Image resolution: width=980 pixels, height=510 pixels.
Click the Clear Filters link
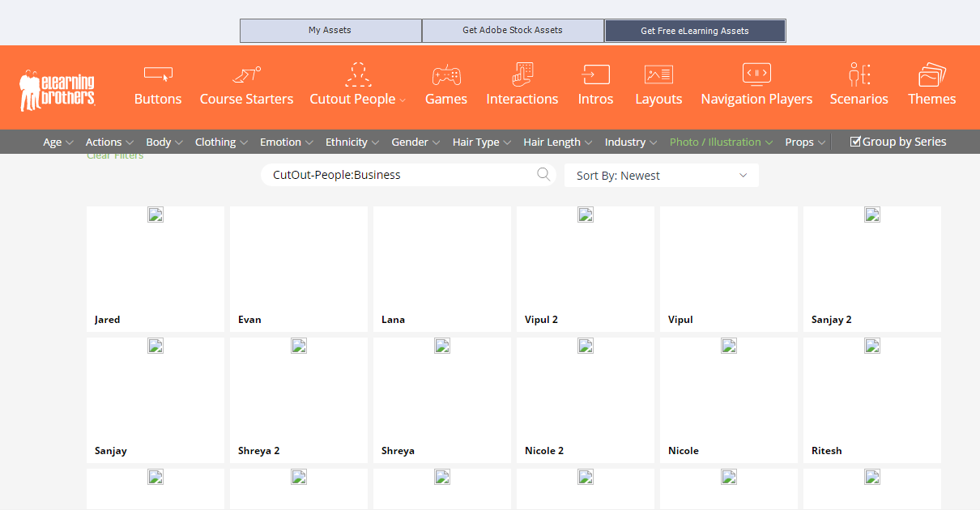coord(115,156)
